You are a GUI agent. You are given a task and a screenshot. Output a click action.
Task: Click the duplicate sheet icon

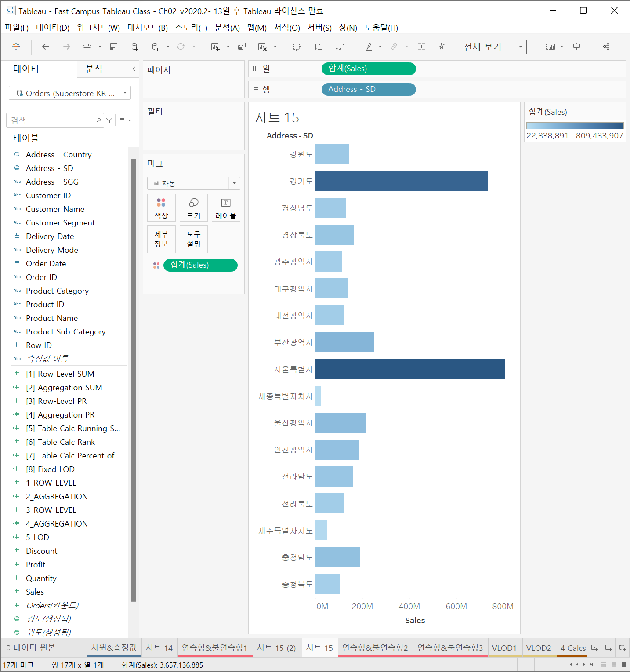click(x=242, y=47)
